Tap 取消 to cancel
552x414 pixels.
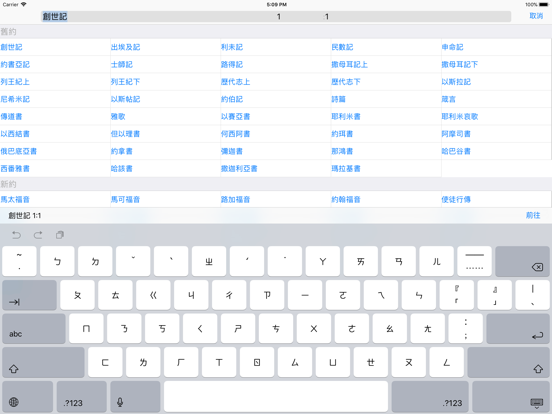click(536, 16)
